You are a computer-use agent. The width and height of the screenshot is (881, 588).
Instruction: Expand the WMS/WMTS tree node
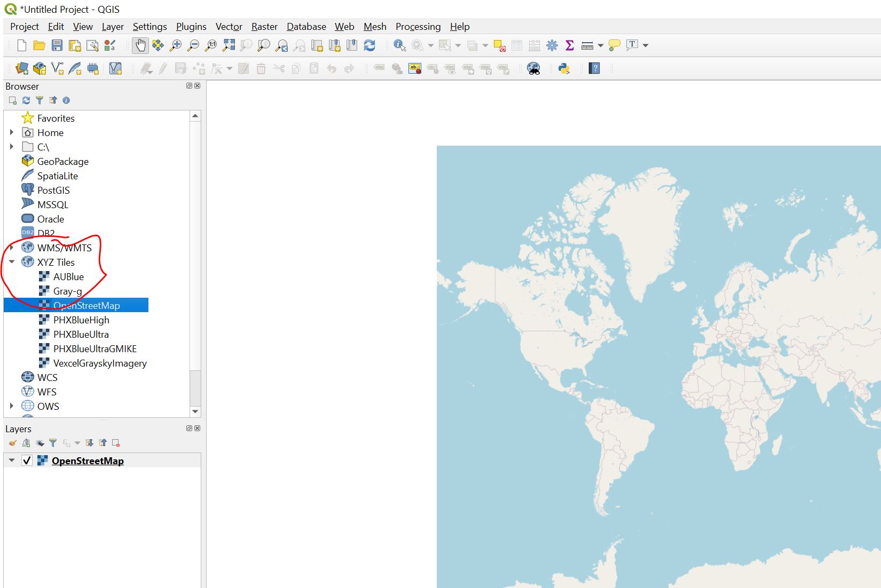tap(12, 248)
